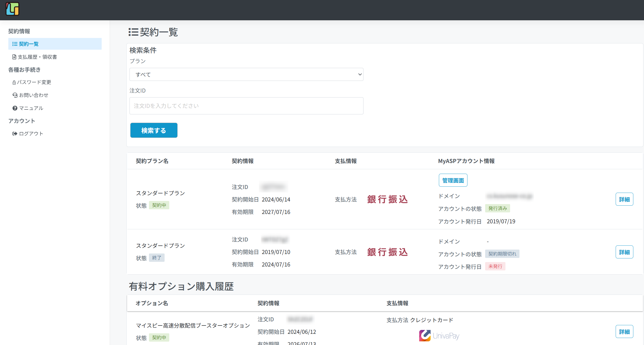Open 詳細 for the 2024/06/14 standard plan
The height and width of the screenshot is (345, 644).
click(x=624, y=199)
